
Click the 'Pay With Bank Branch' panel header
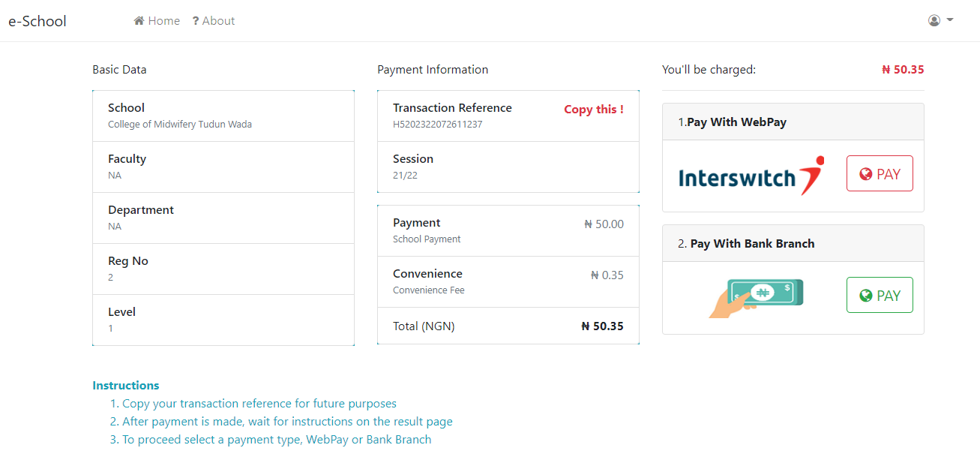[793, 243]
